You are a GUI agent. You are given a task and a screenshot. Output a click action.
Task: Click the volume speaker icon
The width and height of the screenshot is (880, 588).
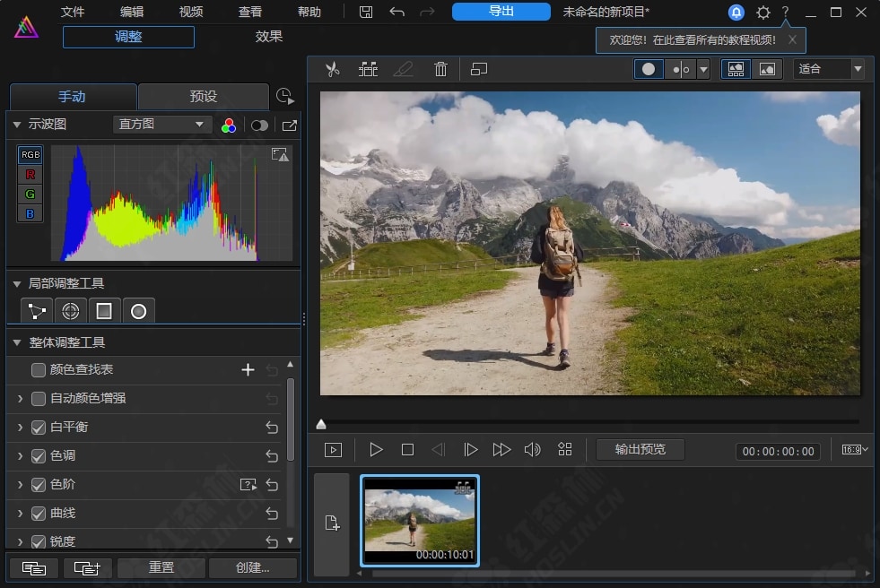tap(532, 450)
